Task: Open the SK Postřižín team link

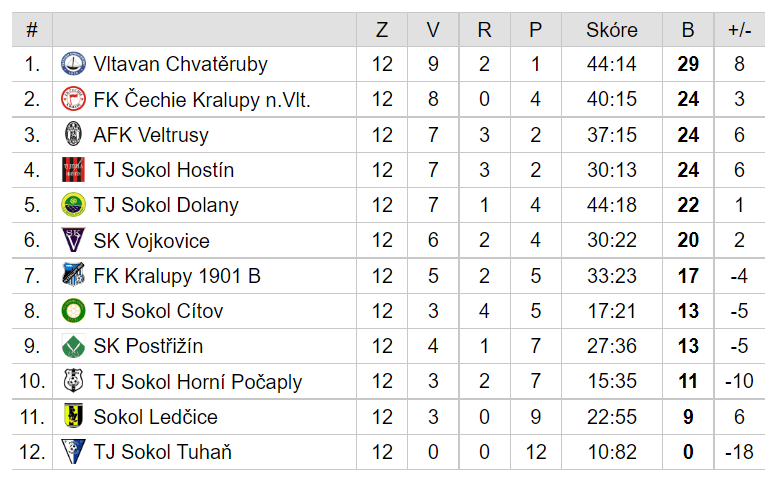Action: point(148,346)
